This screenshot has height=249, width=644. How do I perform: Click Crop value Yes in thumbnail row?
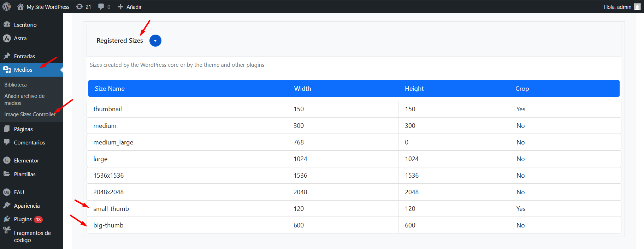[521, 109]
